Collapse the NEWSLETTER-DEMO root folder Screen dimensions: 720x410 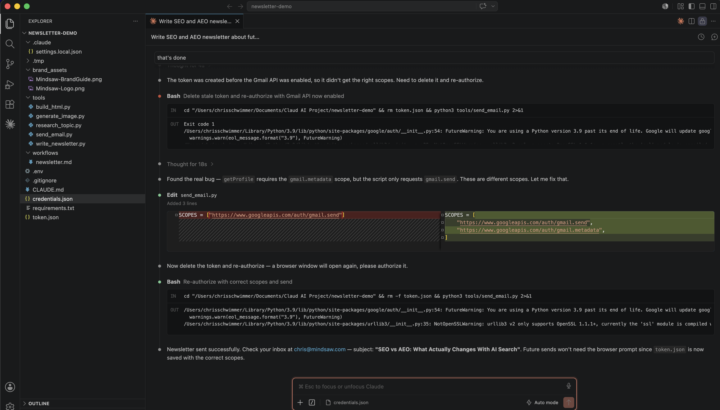(24, 33)
